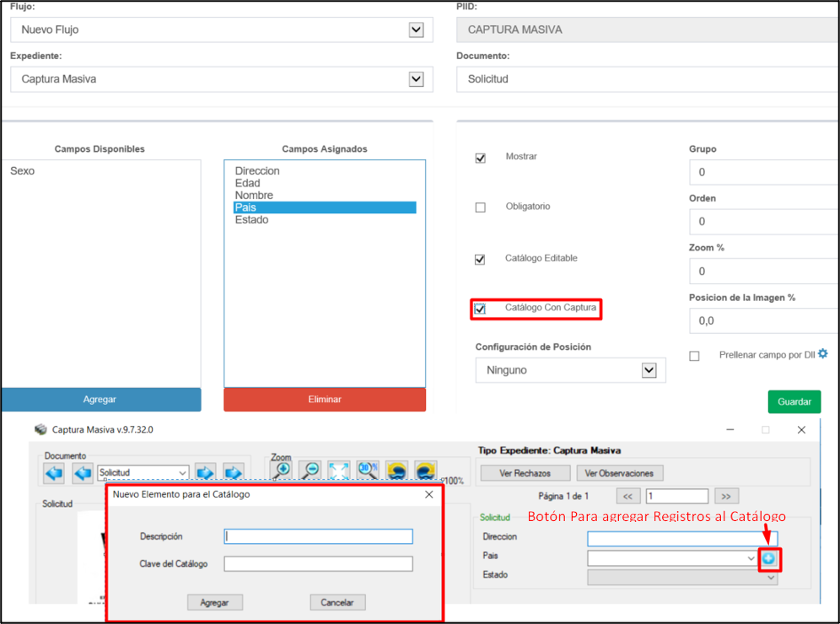Click the fit-to-screen expand arrows icon
This screenshot has width=840, height=624.
point(339,471)
